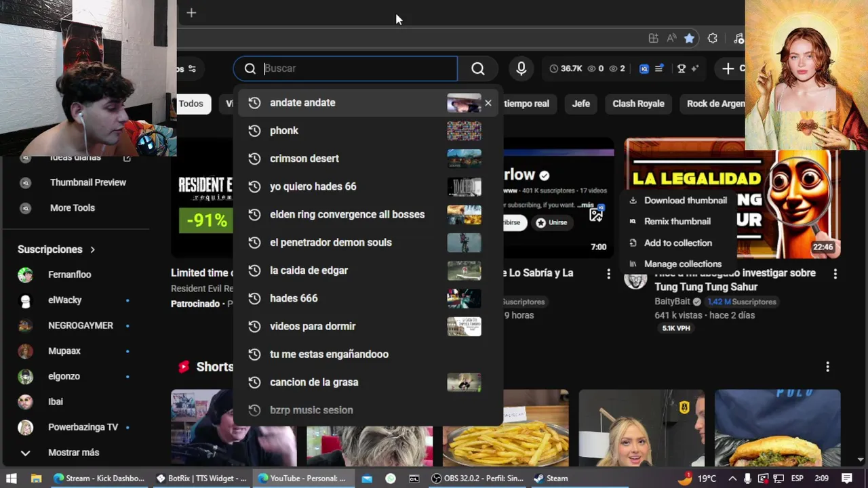
Task: Open the filter sliders icon left of search
Action: [192, 68]
